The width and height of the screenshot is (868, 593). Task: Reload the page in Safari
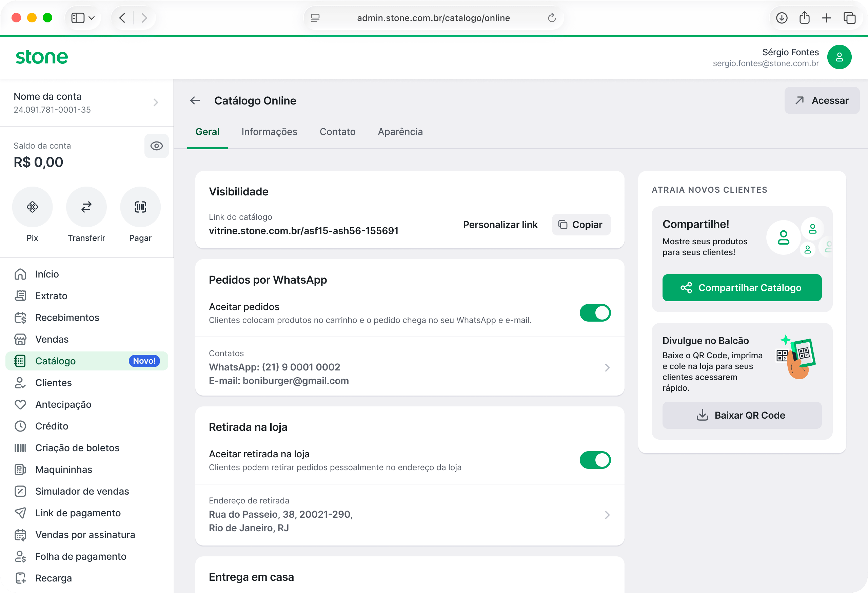tap(552, 18)
